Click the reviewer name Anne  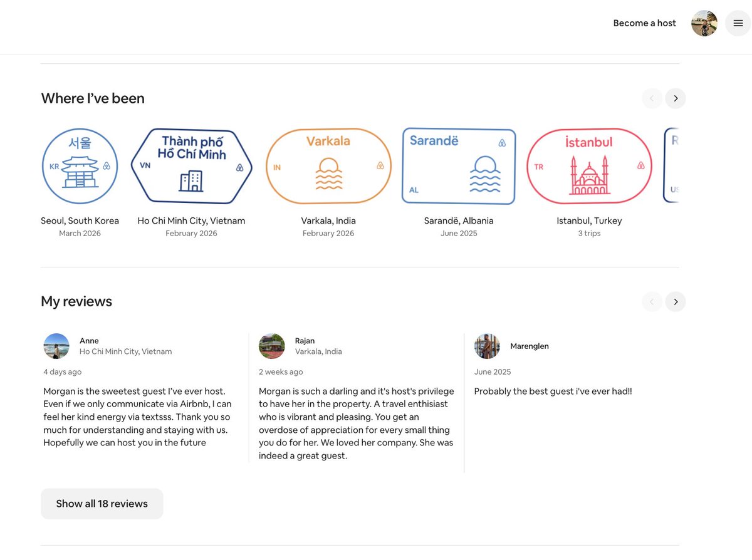[89, 341]
